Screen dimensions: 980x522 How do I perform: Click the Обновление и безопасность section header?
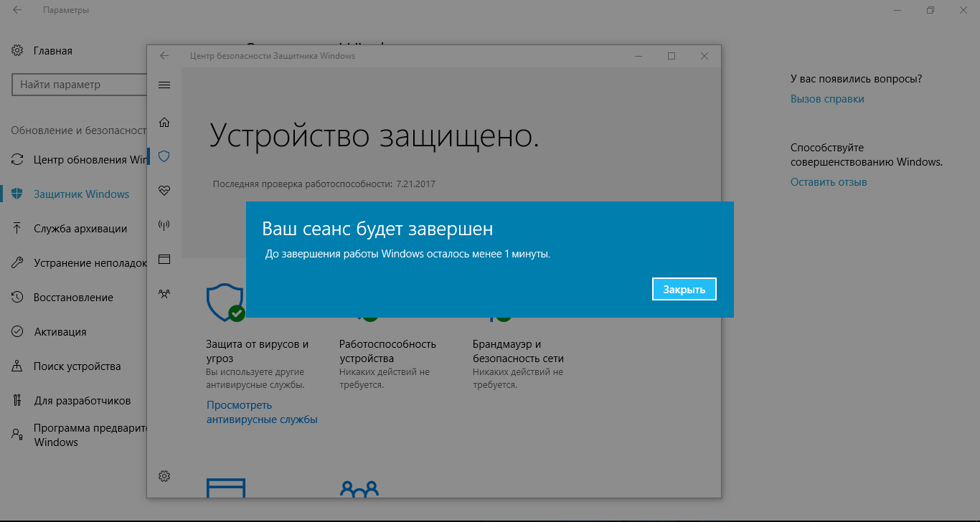[x=79, y=130]
